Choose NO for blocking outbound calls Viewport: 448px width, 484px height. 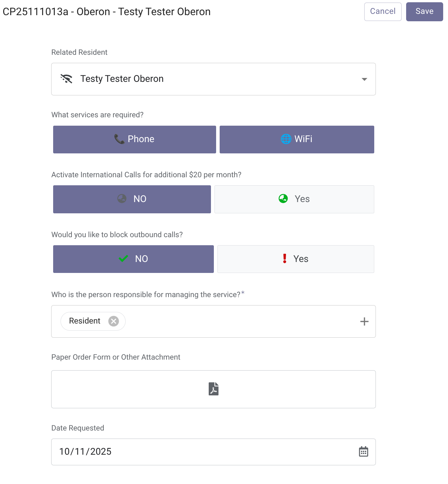click(133, 259)
